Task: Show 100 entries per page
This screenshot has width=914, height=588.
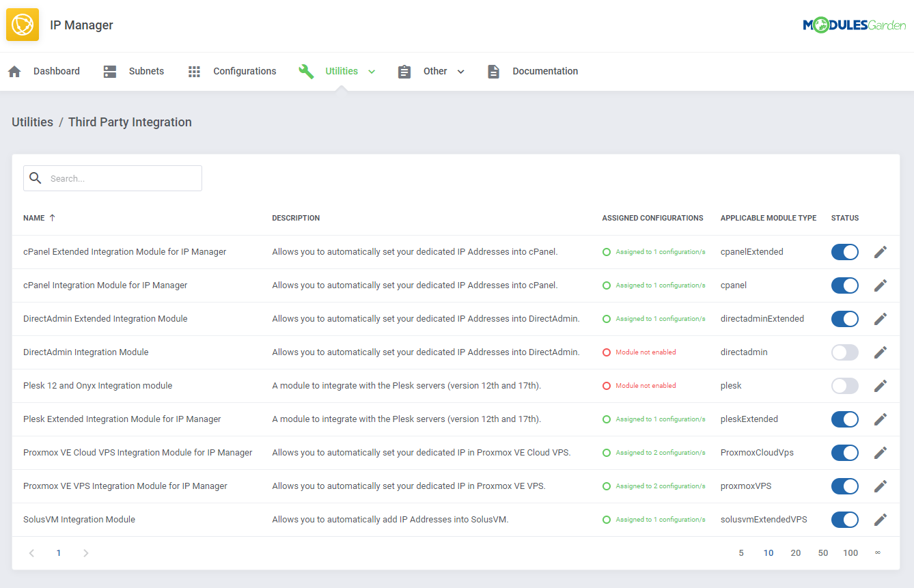Action: (x=850, y=552)
